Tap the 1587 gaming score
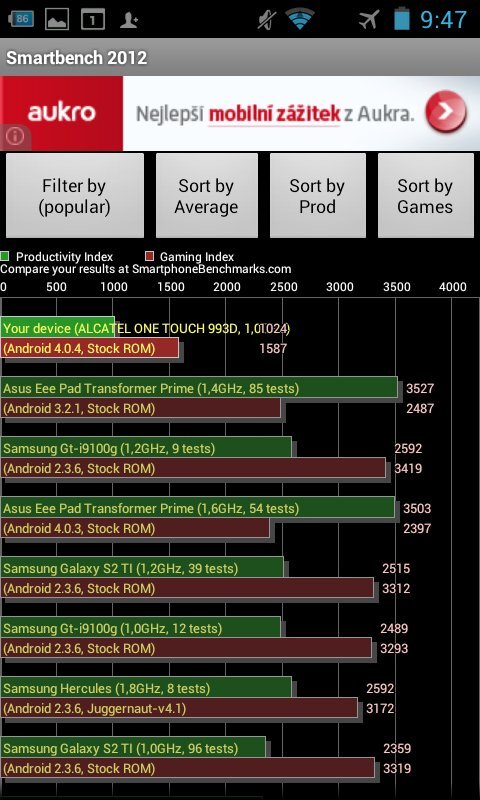480x800 pixels. 273,349
